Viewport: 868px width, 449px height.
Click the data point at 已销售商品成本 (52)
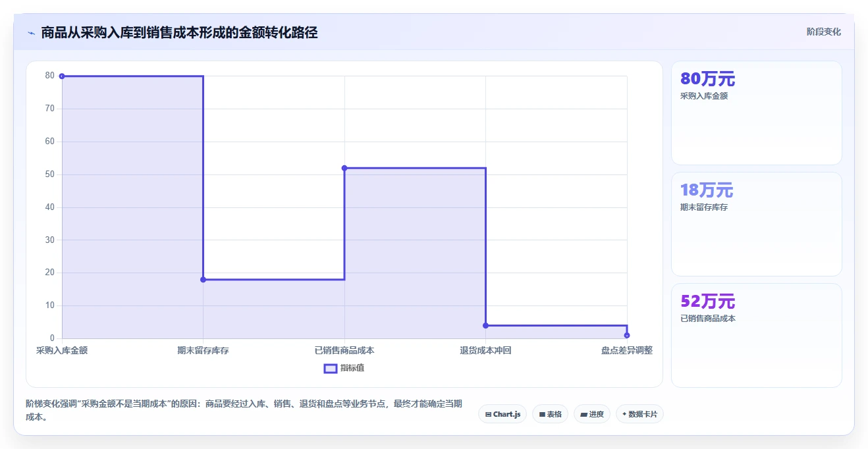tap(344, 168)
